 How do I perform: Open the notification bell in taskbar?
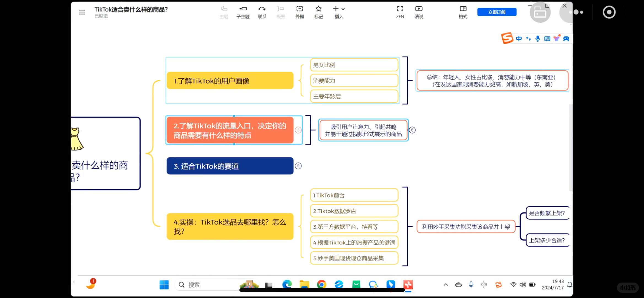(x=570, y=285)
